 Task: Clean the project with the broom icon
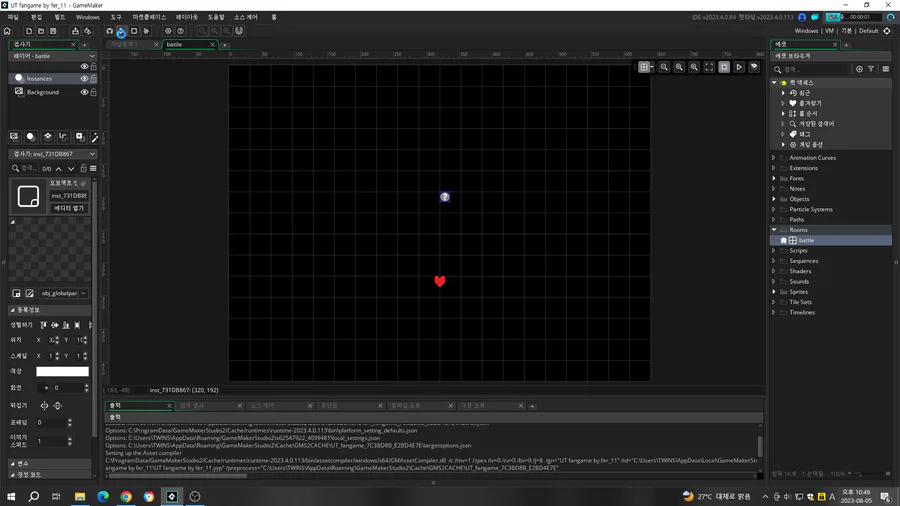pos(146,31)
